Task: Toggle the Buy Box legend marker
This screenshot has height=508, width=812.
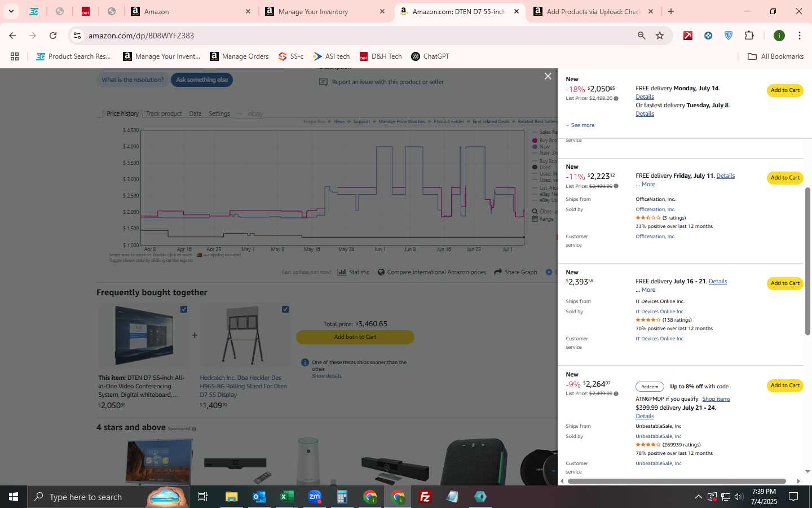Action: tap(535, 141)
